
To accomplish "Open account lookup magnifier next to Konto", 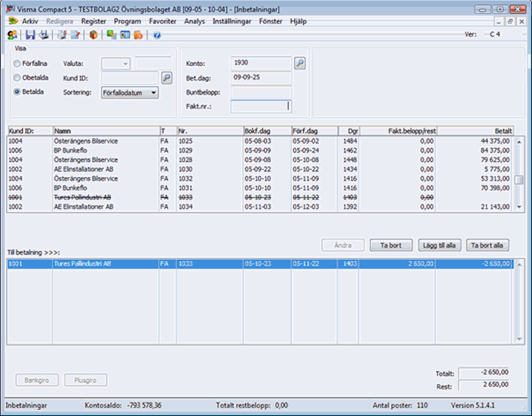I will pyautogui.click(x=300, y=63).
